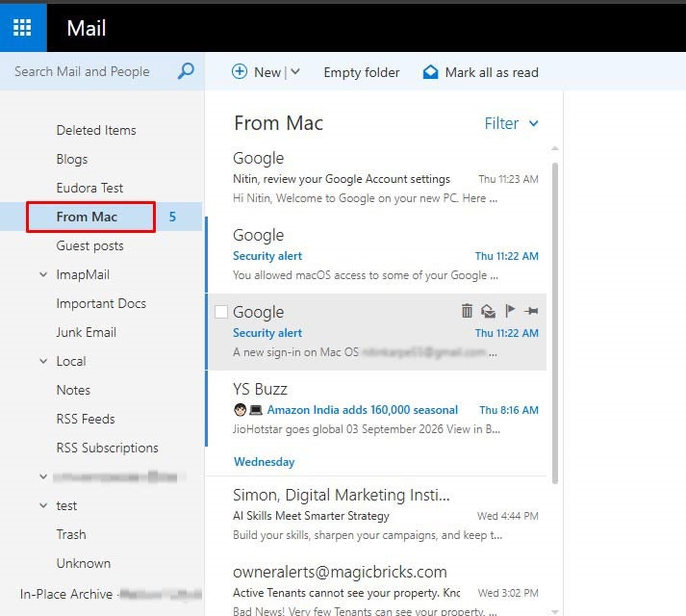
Task: Collapse the Local folder chevron
Action: (43, 361)
